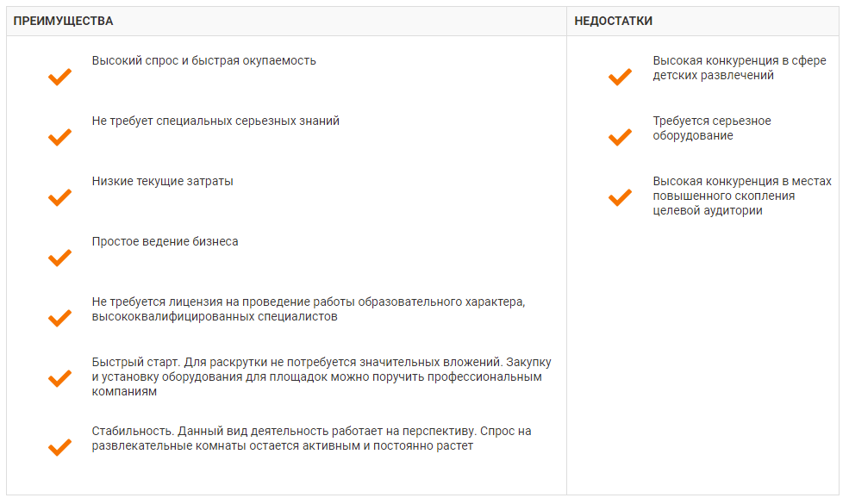
Task: Click the checkmark next to 'Быстрый старт'
Action: pyautogui.click(x=59, y=379)
